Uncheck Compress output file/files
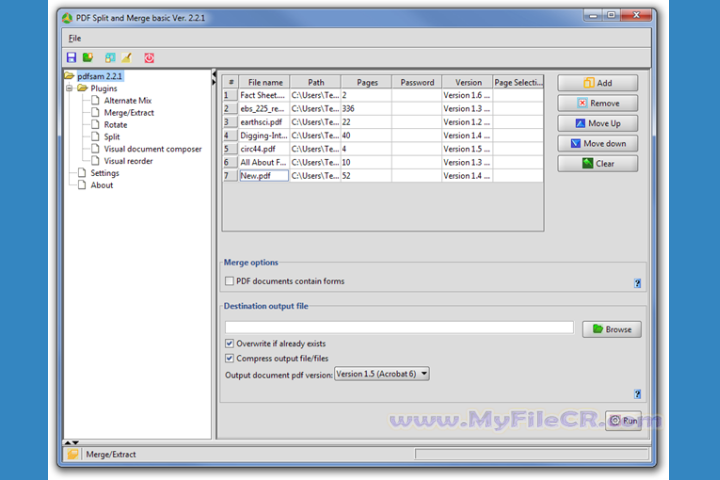The width and height of the screenshot is (720, 480). click(229, 358)
